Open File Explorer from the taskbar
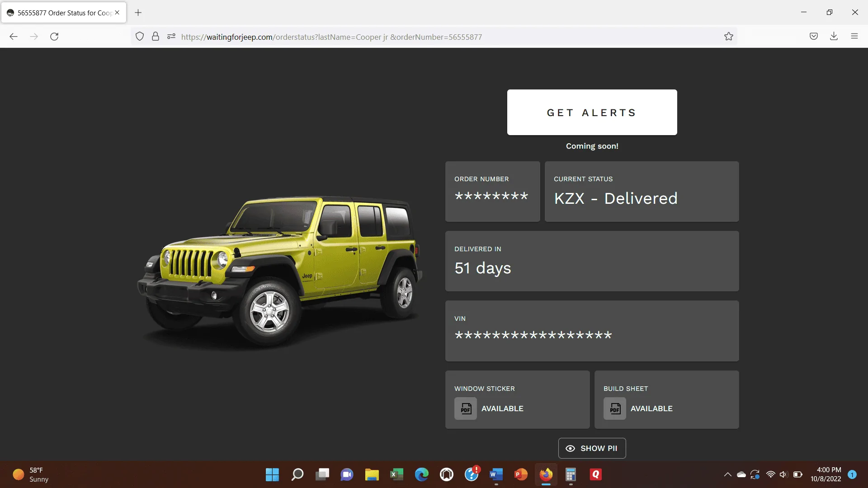The width and height of the screenshot is (868, 488). 372,474
